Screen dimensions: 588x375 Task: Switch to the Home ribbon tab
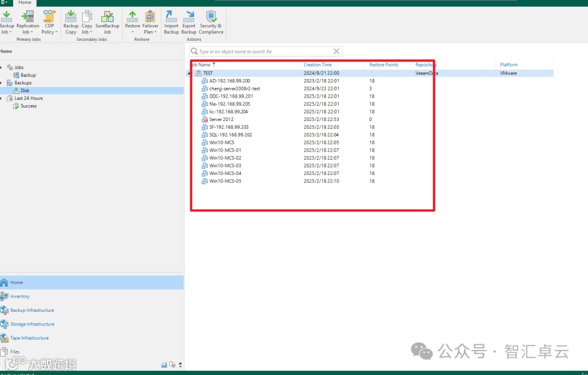[24, 3]
